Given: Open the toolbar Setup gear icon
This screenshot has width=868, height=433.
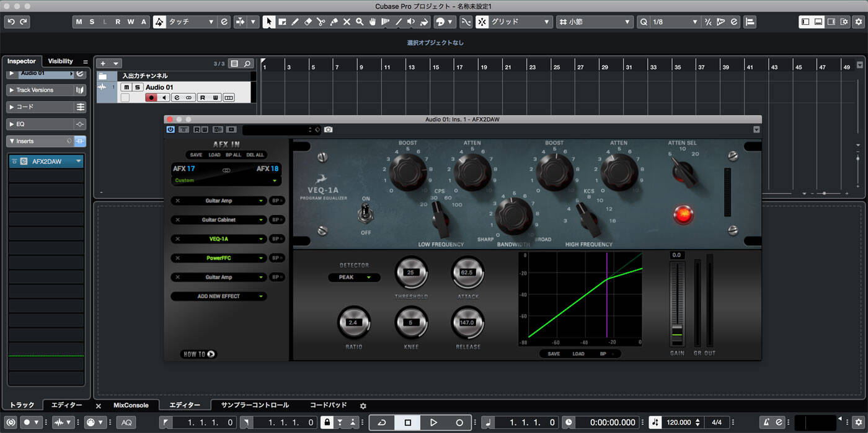Looking at the screenshot, I should 859,22.
